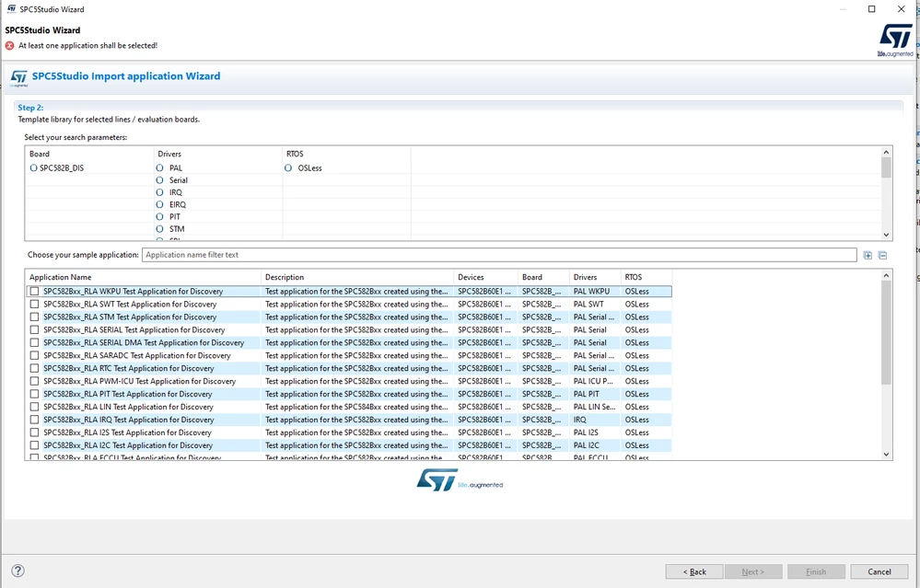Image resolution: width=920 pixels, height=588 pixels.
Task: Check the SARADC Test Application checkbox
Action: [x=35, y=356]
